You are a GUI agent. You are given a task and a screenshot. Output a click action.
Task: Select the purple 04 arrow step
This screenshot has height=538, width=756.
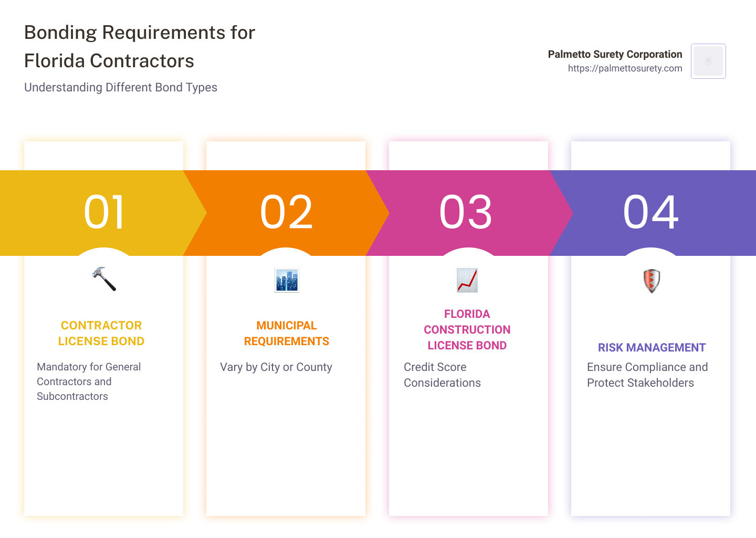[x=651, y=213]
